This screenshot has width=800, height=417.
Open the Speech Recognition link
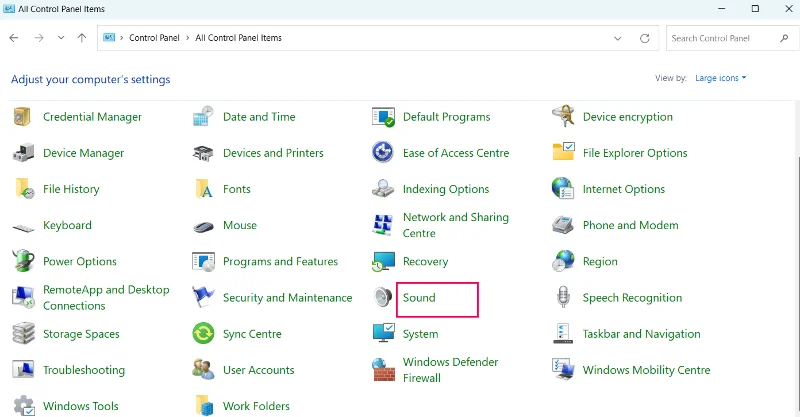pyautogui.click(x=632, y=298)
